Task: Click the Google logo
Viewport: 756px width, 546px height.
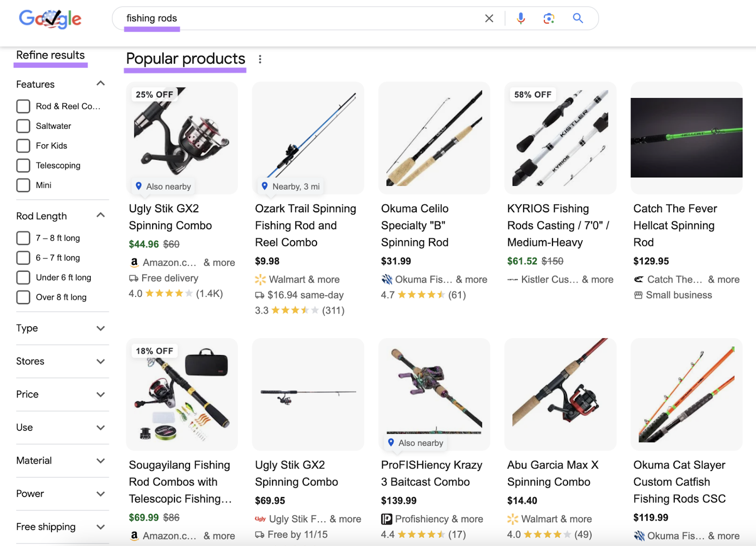Action: 50,19
